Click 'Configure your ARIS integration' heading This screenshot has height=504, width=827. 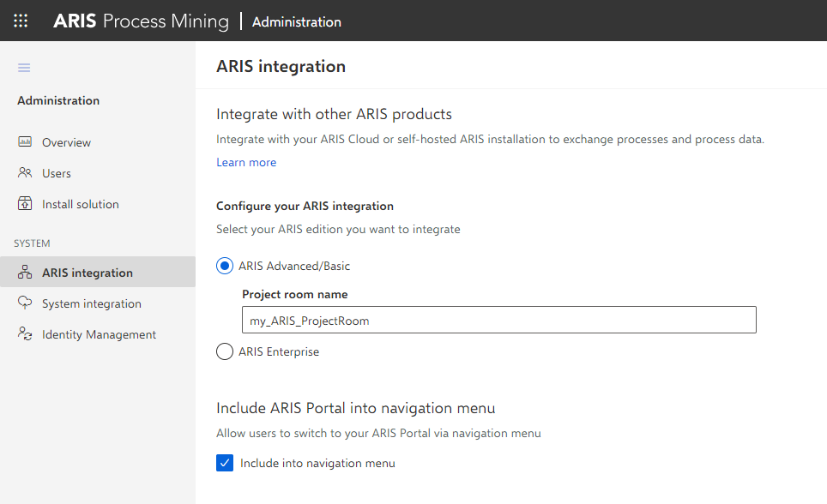point(305,206)
